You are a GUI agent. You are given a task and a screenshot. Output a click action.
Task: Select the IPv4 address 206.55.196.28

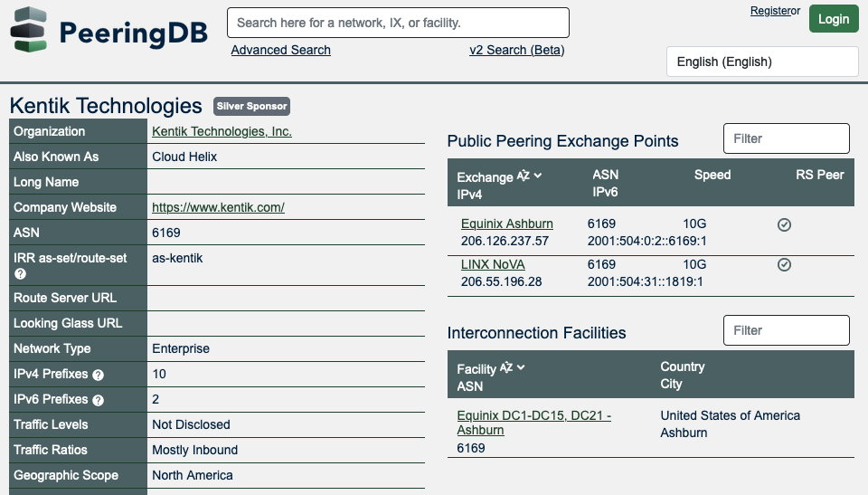click(x=502, y=281)
